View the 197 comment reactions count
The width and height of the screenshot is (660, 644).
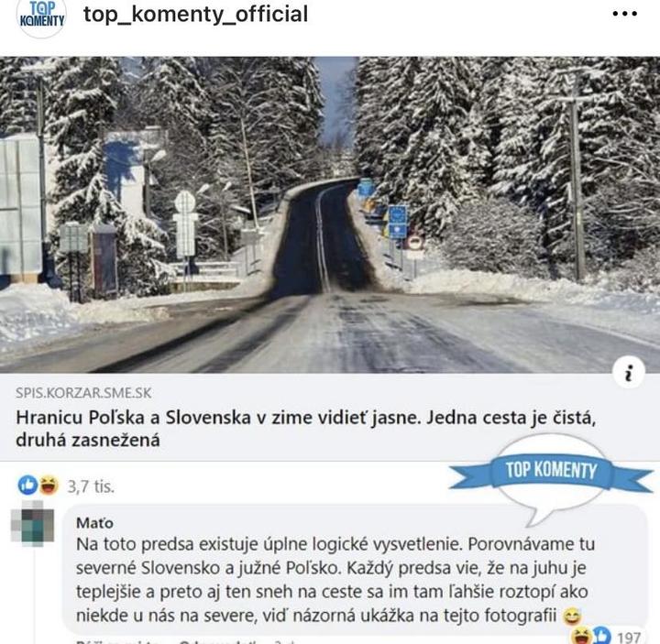pos(629,637)
